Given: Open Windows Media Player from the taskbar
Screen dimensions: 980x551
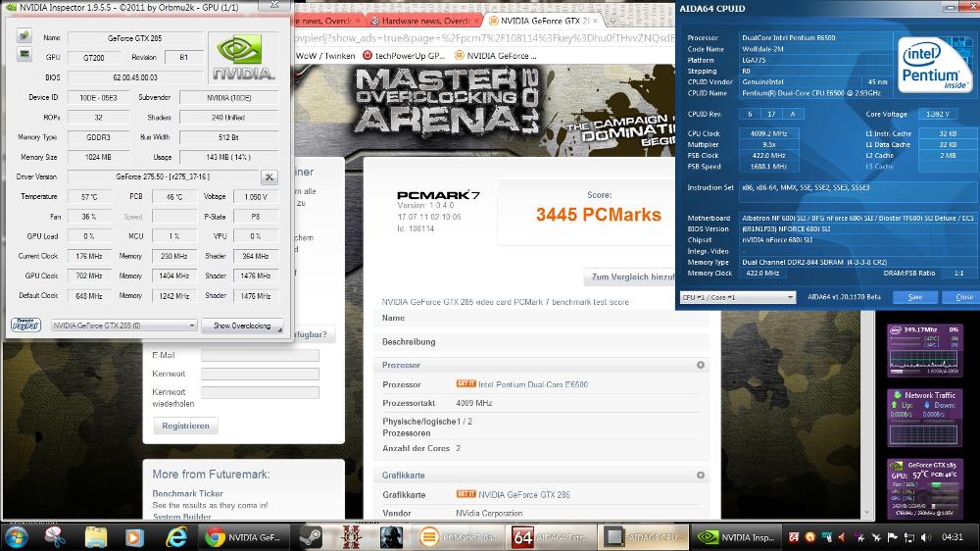Looking at the screenshot, I should [x=134, y=537].
